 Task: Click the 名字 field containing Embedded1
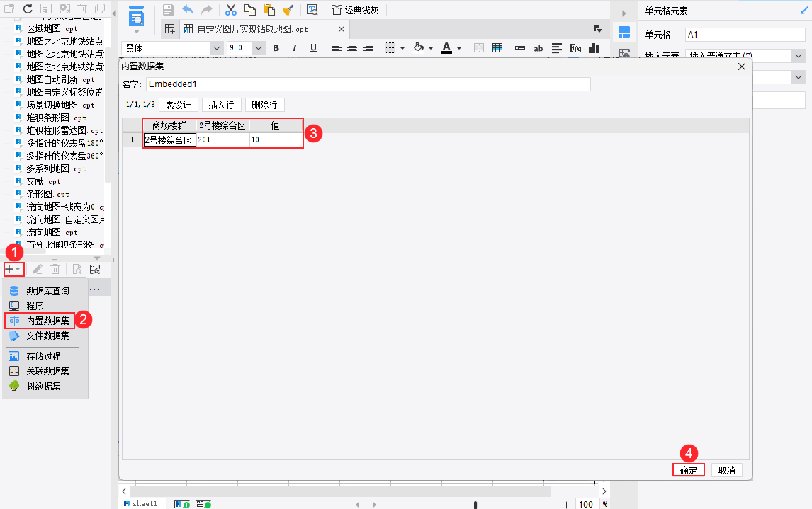point(368,84)
